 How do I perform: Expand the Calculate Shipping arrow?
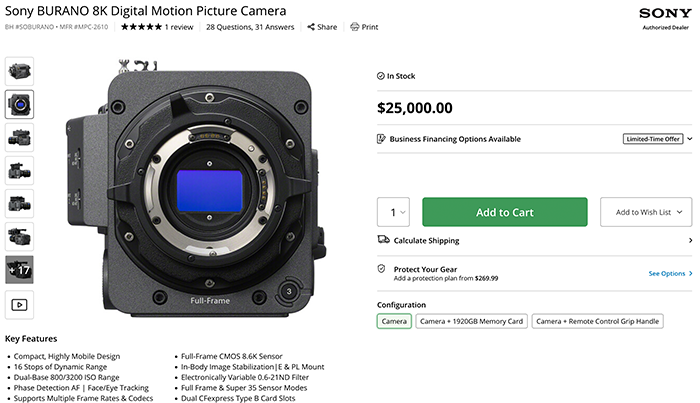point(690,240)
